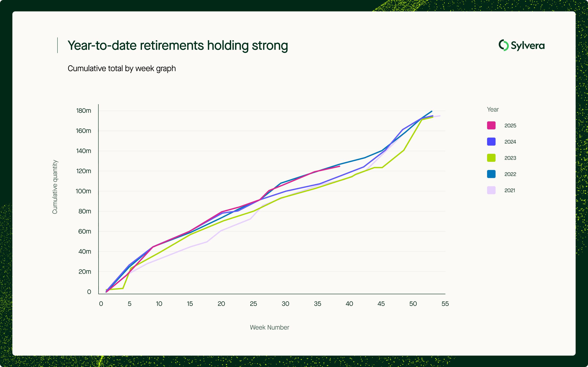The width and height of the screenshot is (588, 367).
Task: Click the 2024 purple legend swatch
Action: click(491, 142)
